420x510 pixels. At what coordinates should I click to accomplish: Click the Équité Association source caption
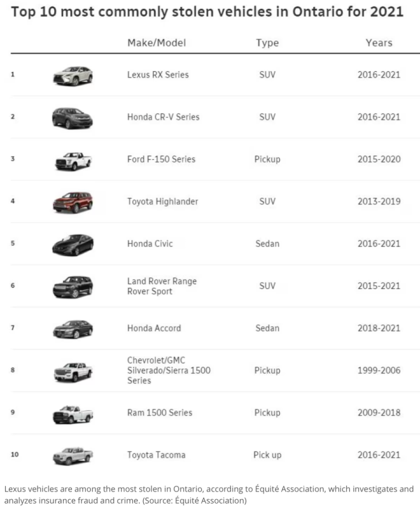pyautogui.click(x=209, y=495)
